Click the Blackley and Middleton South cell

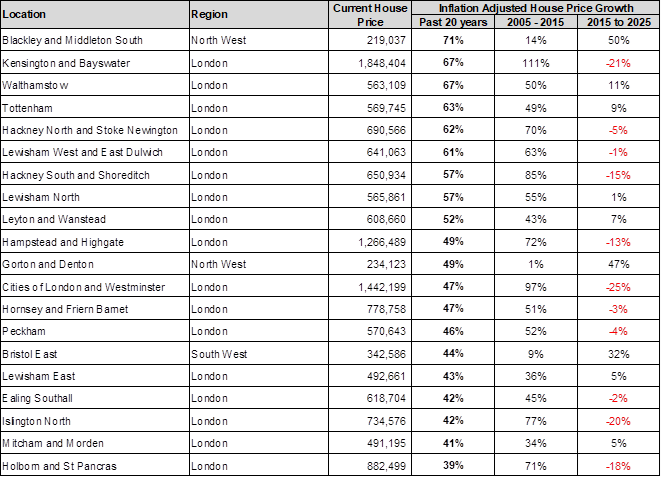point(94,40)
